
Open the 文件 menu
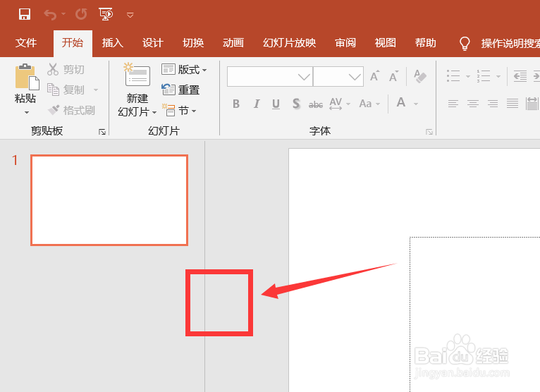(x=26, y=43)
